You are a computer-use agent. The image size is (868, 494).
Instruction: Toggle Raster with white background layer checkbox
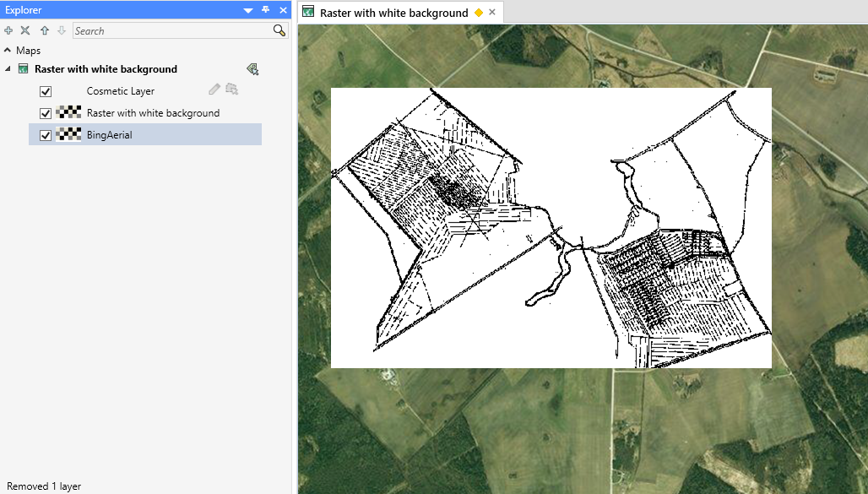(46, 113)
